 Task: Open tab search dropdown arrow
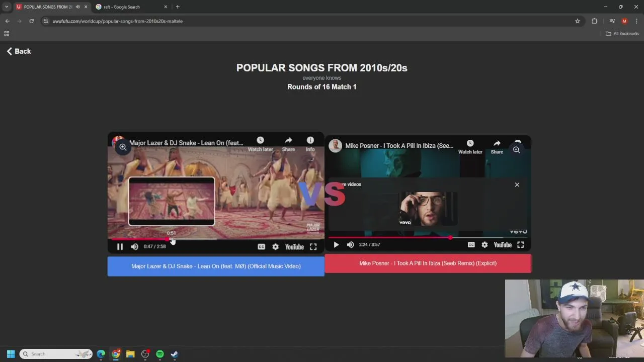tap(7, 7)
